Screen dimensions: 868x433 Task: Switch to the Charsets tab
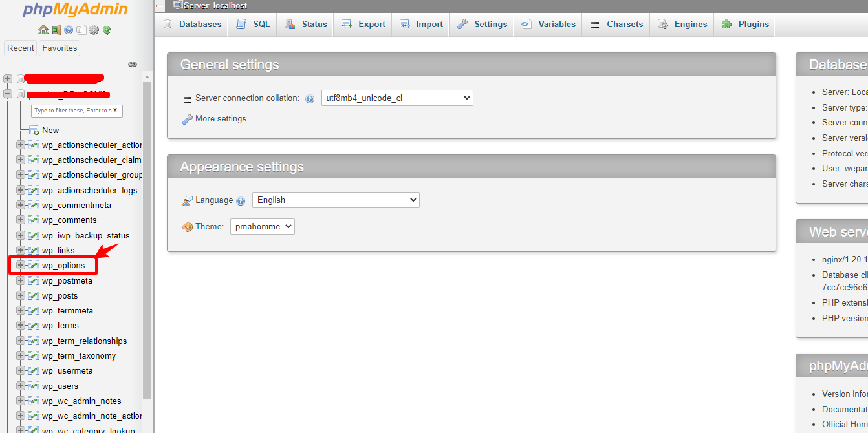point(616,24)
